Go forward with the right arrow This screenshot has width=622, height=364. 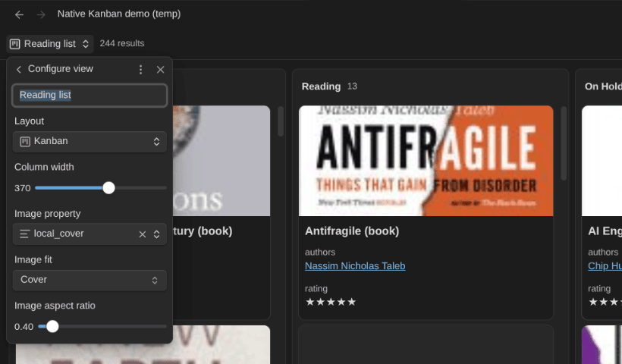[x=41, y=14]
